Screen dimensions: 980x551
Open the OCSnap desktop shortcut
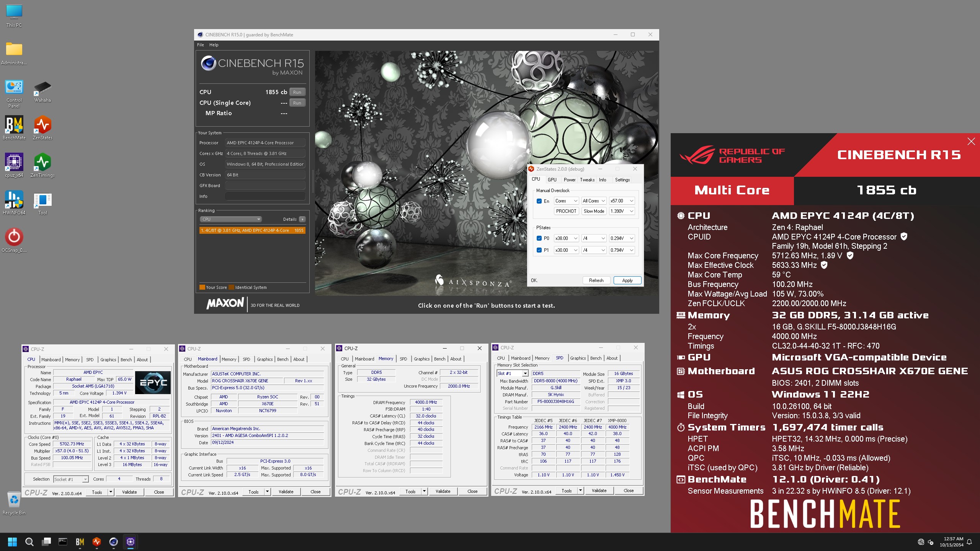point(14,240)
